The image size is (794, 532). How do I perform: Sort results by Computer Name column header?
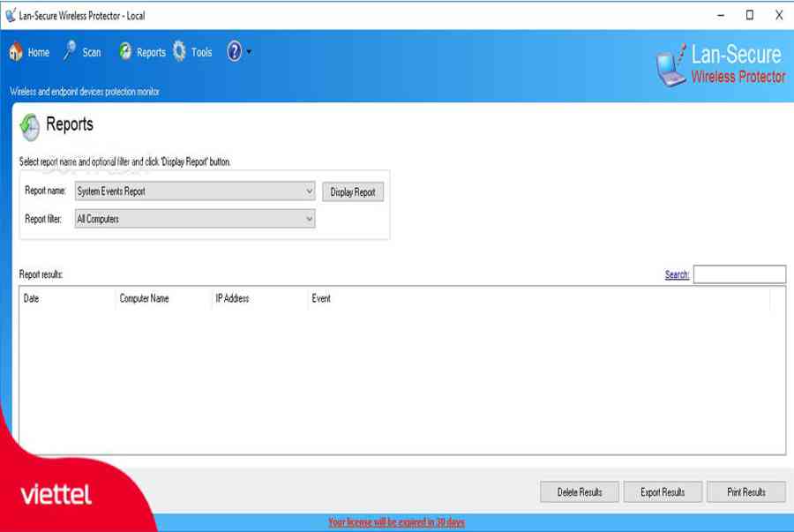tap(144, 299)
